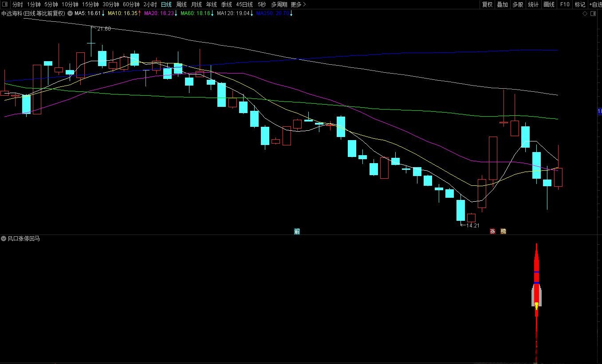
Task: Click the 21.60 high price label
Action: click(104, 29)
